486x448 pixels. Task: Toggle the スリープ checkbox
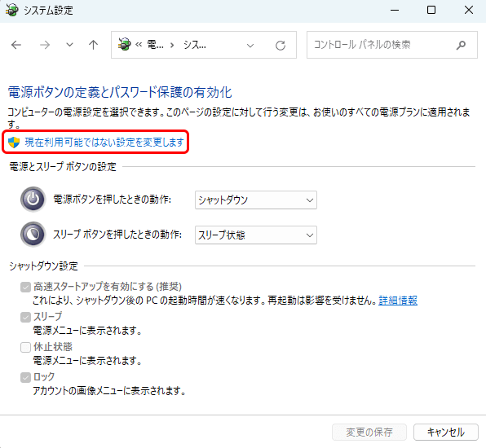coord(25,317)
